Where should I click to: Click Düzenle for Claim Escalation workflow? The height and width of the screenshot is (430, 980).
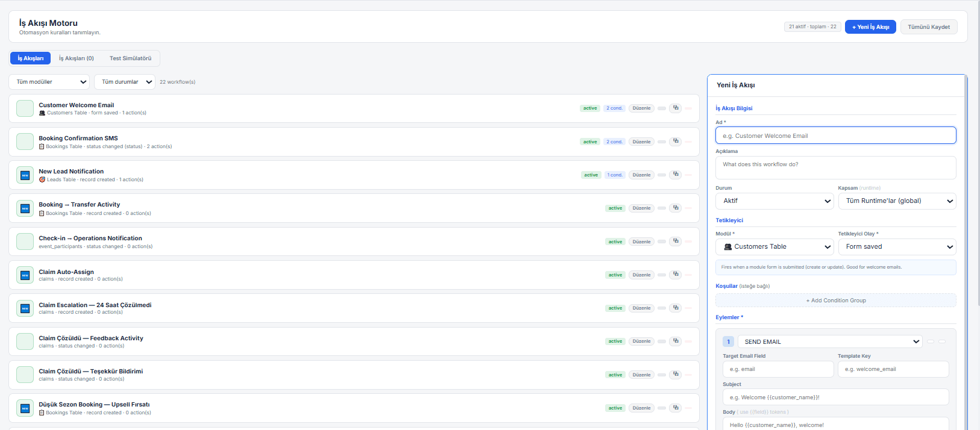(x=641, y=308)
